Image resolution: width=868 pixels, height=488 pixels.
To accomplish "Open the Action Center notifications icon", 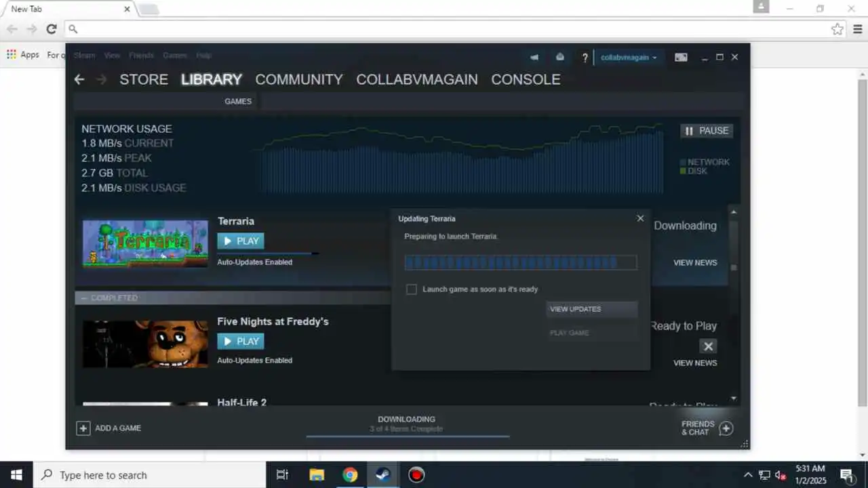I will (x=846, y=475).
